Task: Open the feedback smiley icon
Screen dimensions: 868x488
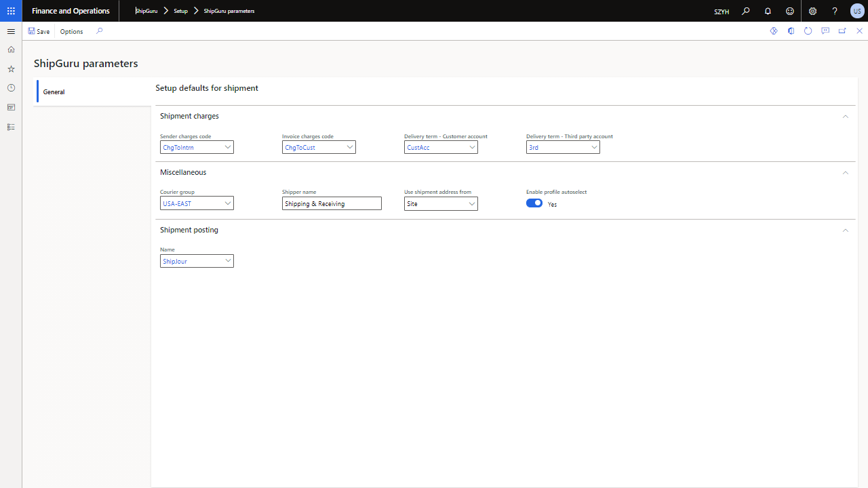Action: [790, 11]
